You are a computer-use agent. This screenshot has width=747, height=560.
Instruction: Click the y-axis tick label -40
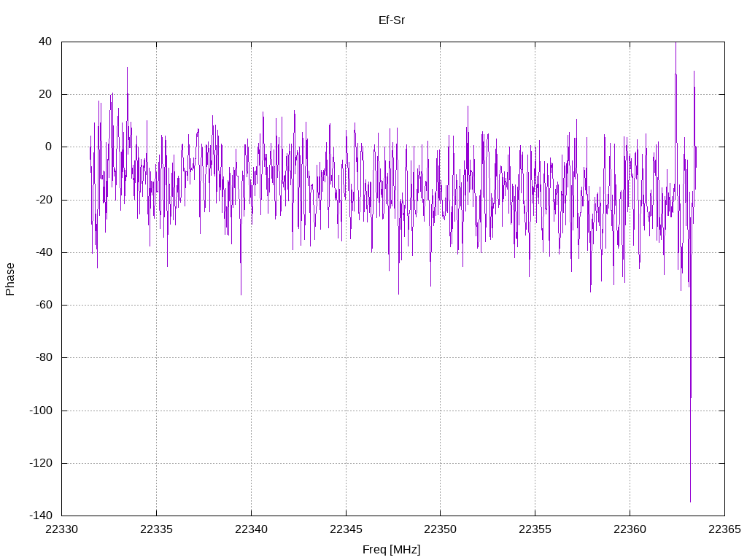pyautogui.click(x=44, y=252)
